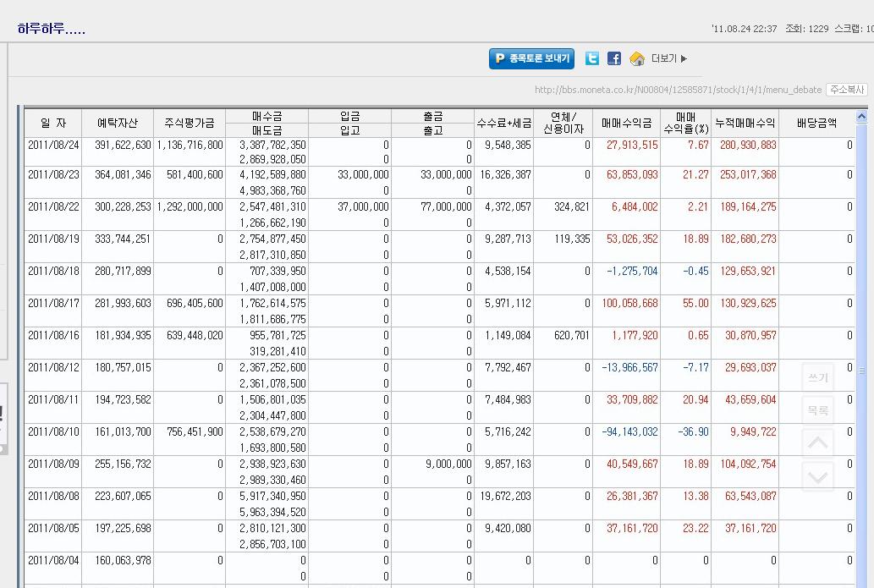874x588 pixels.
Task: Click the floating down-chevron scroll button
Action: (817, 477)
